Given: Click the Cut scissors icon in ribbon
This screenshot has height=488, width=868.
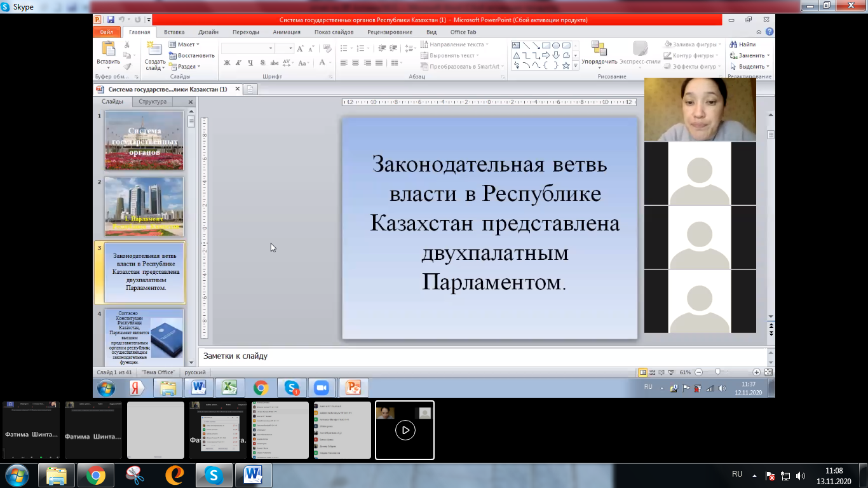Looking at the screenshot, I should pyautogui.click(x=127, y=44).
